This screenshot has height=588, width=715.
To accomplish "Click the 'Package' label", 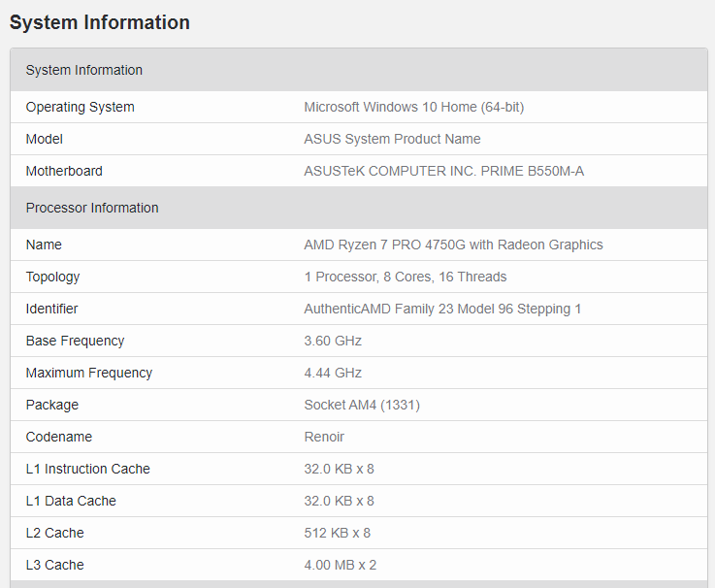I will click(52, 405).
